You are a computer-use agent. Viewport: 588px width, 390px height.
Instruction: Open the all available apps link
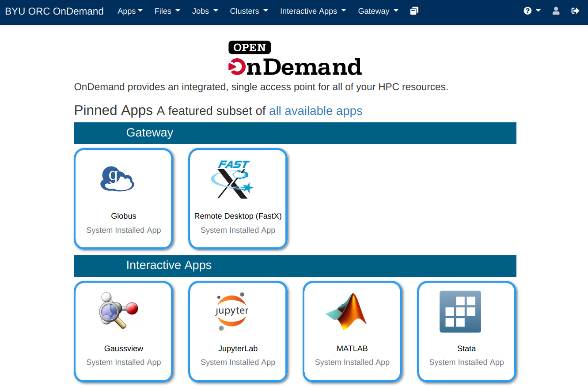coord(316,111)
